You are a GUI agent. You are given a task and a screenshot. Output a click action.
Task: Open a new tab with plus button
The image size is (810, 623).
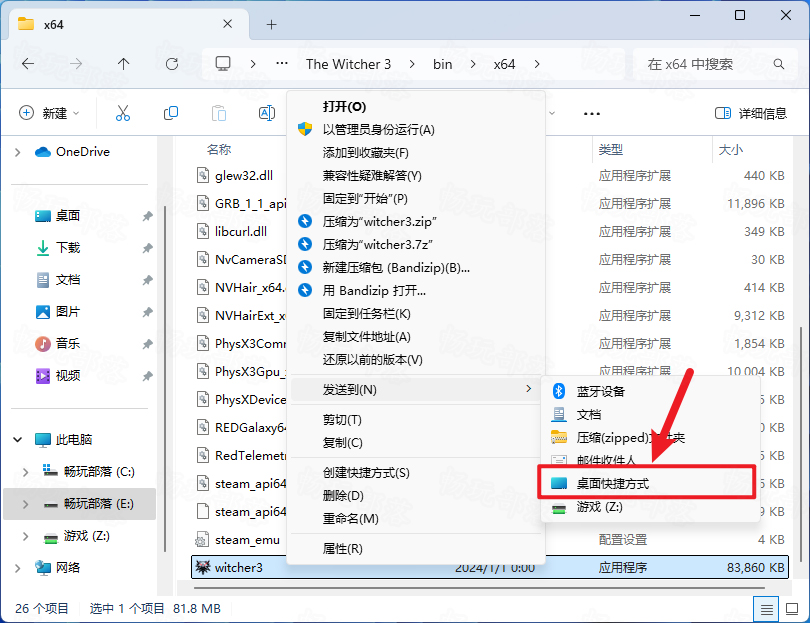coord(271,24)
